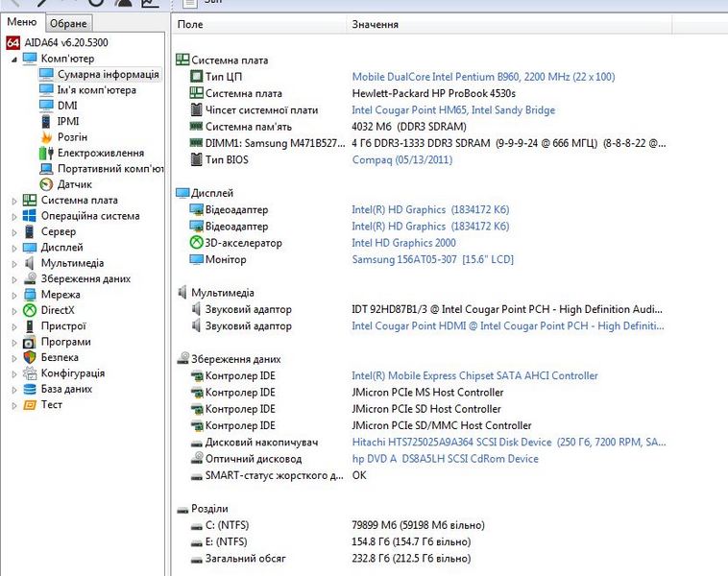
Task: Switch to the Обране tab
Action: 68,23
